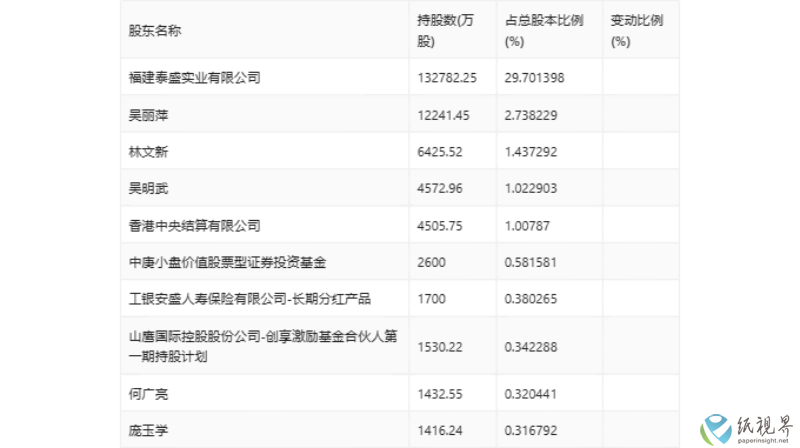Click the 0.380265 percentage value
800x448 pixels.
pos(531,299)
